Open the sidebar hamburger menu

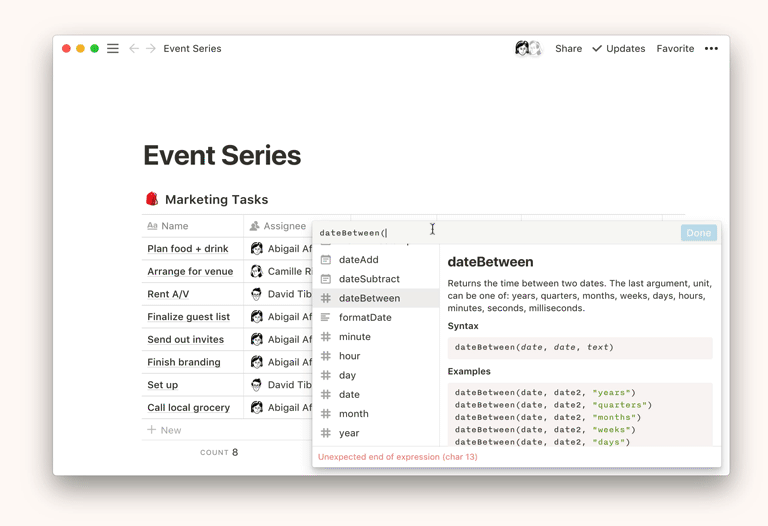[113, 48]
